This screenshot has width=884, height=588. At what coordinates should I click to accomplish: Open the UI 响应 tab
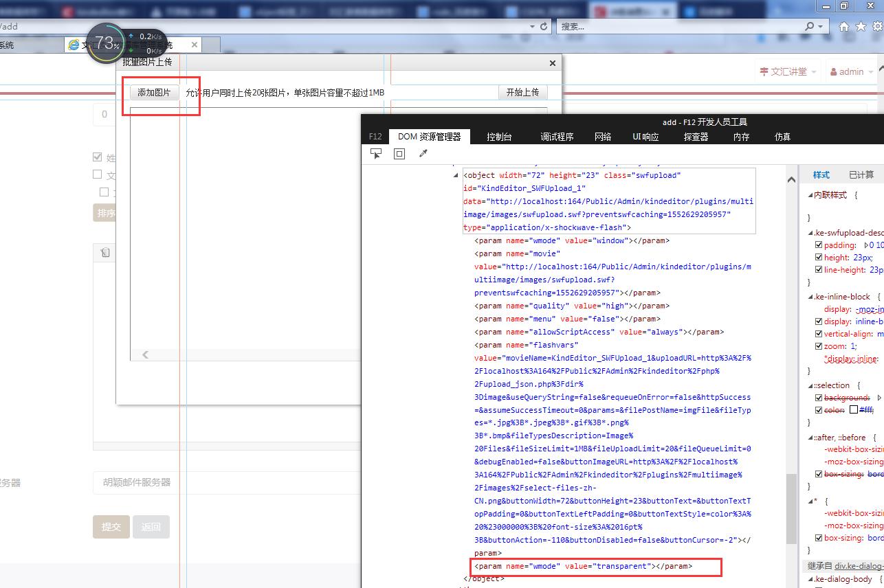click(x=645, y=137)
